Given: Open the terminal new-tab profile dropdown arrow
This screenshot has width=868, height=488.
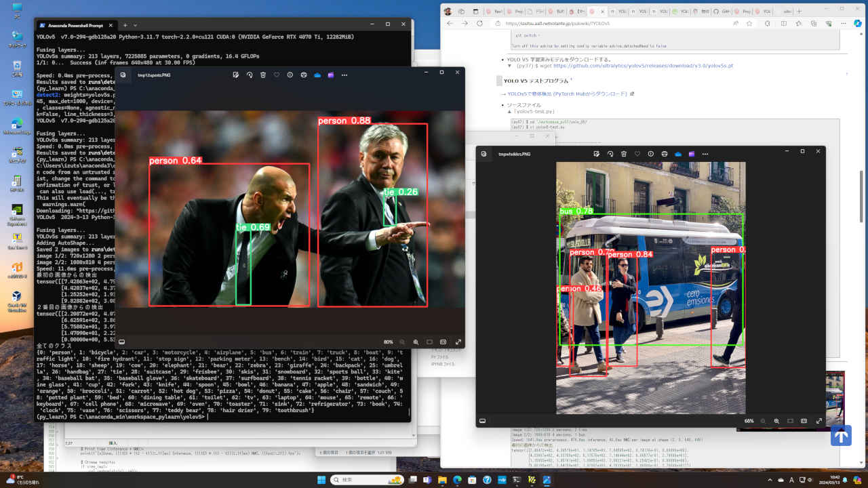Looking at the screenshot, I should pos(134,24).
